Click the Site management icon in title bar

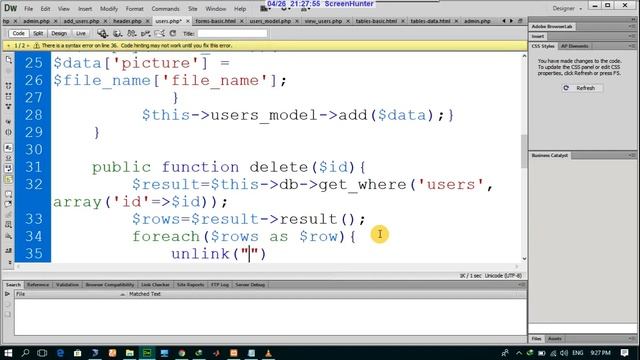[304, 9]
